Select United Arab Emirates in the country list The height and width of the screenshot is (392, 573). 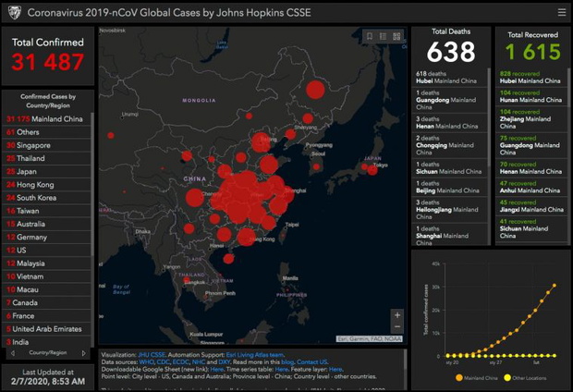[x=46, y=329]
